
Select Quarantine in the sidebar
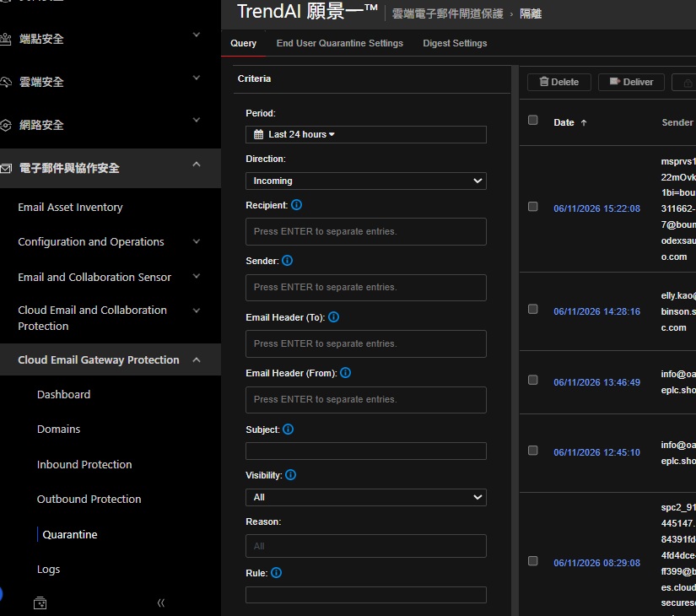[x=70, y=535]
